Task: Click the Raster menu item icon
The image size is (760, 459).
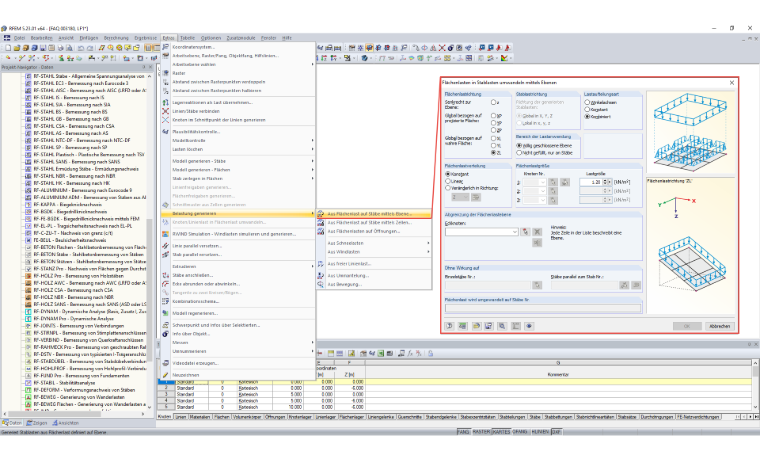Action: [165, 73]
